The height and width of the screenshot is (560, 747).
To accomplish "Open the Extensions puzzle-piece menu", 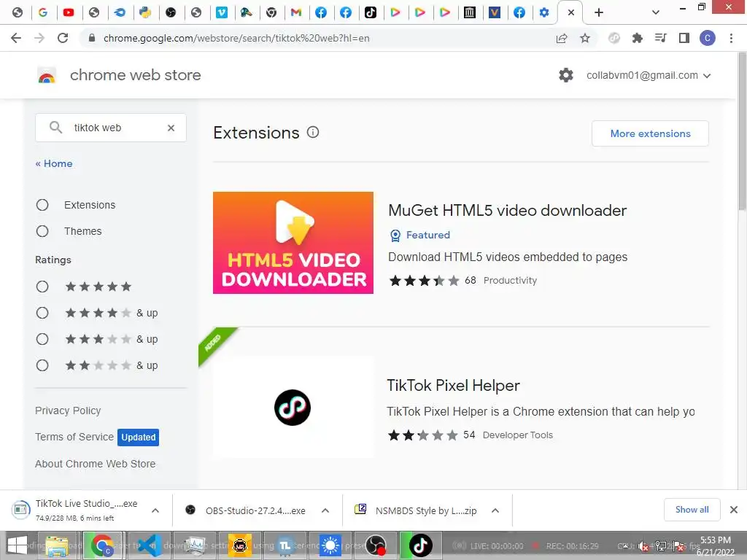I will 638,38.
